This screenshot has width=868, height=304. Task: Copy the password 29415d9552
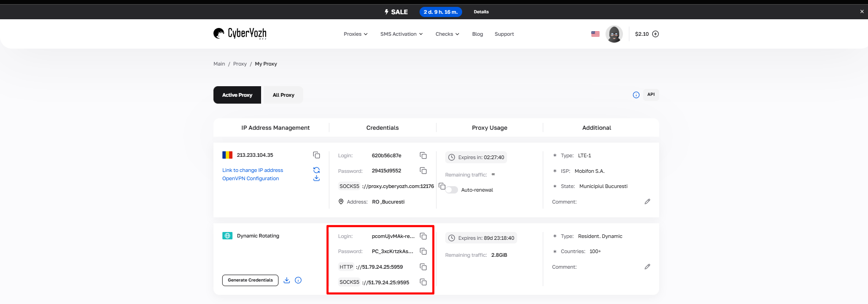coord(423,171)
